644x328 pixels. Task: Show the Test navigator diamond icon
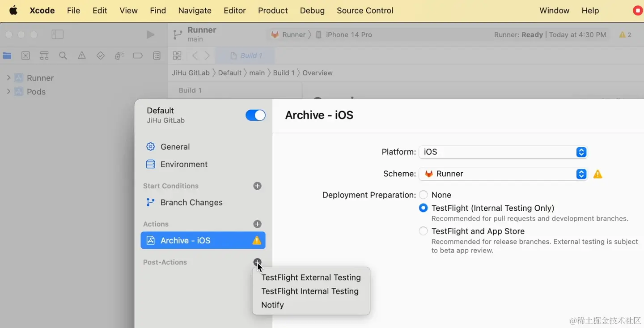click(x=101, y=55)
